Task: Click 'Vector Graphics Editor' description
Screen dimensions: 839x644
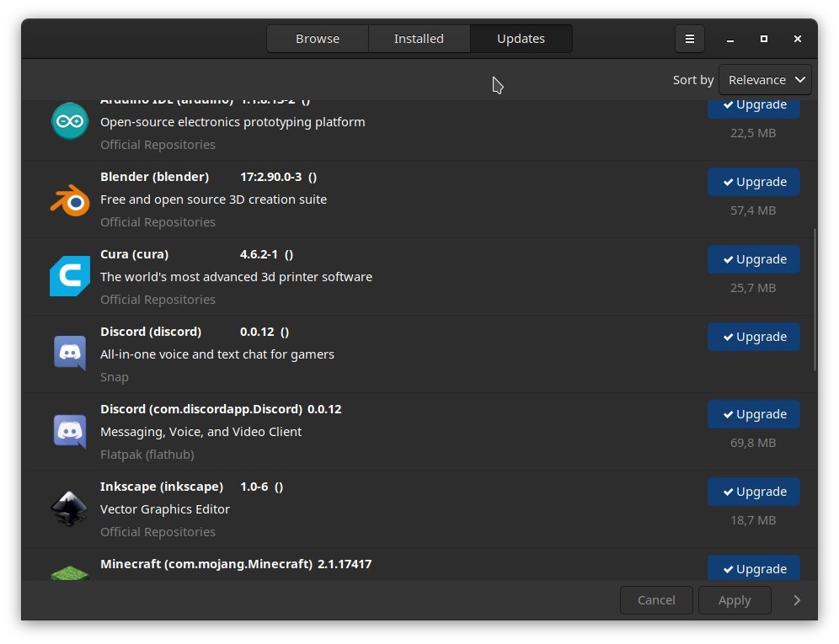Action: pyautogui.click(x=165, y=509)
